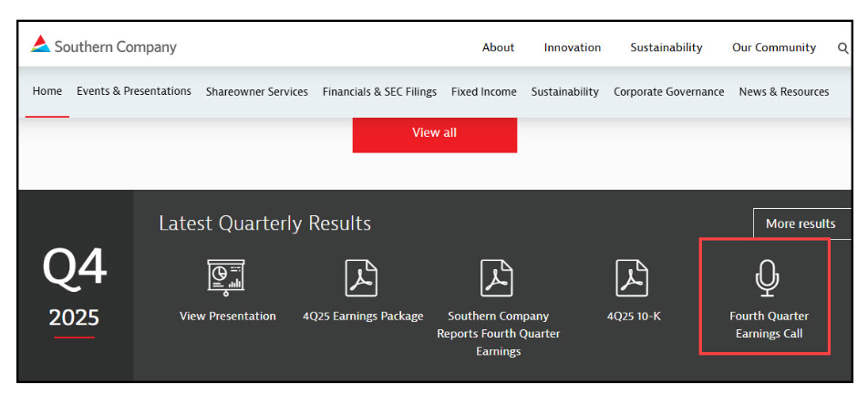The width and height of the screenshot is (868, 395).
Task: Click the Southern Company triangle logo
Action: (x=40, y=44)
